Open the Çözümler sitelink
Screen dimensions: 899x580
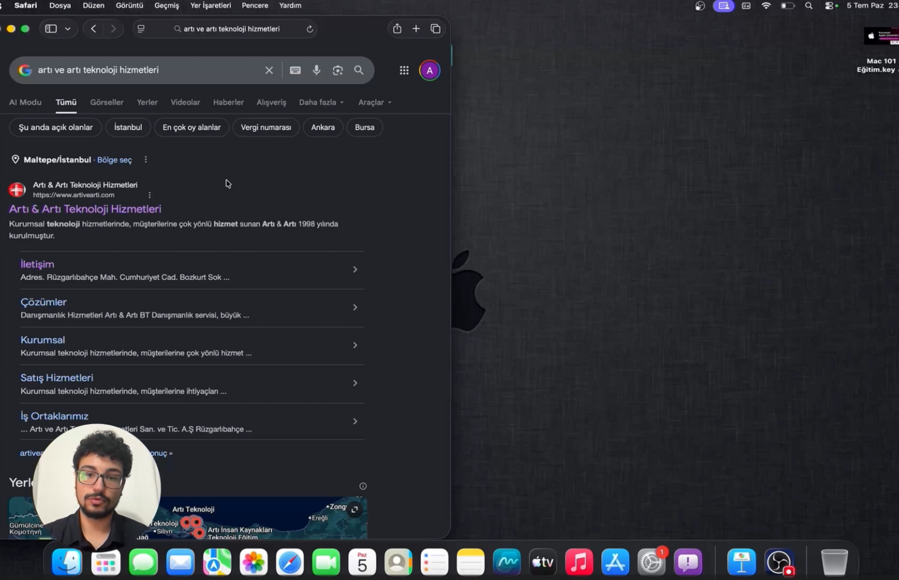44,302
